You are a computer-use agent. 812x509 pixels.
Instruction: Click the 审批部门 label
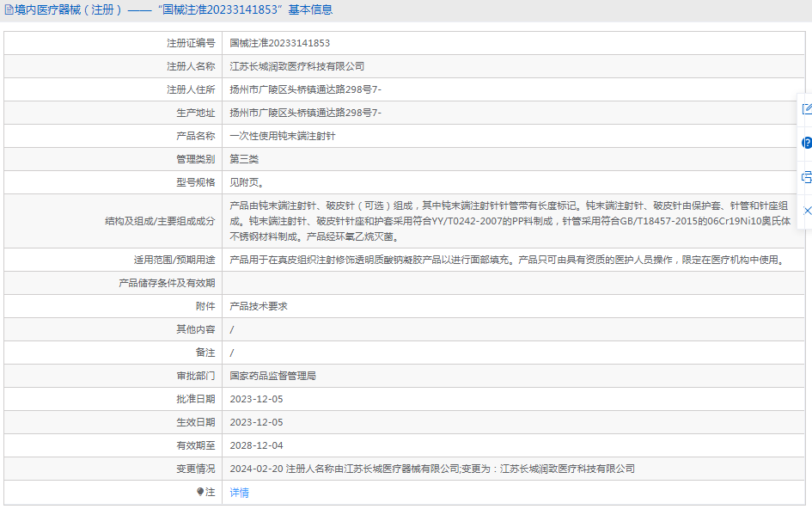tap(196, 376)
